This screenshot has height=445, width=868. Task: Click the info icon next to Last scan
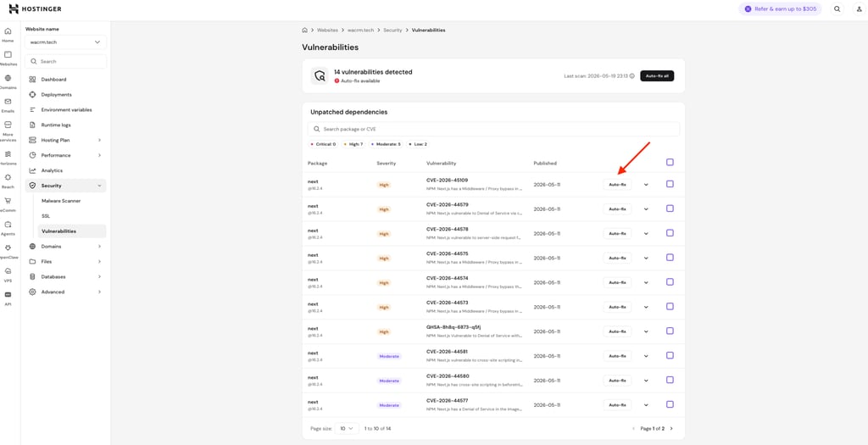(x=632, y=75)
